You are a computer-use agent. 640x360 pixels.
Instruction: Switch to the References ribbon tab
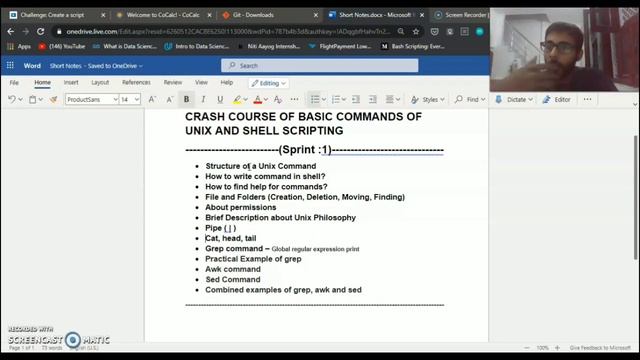click(136, 82)
